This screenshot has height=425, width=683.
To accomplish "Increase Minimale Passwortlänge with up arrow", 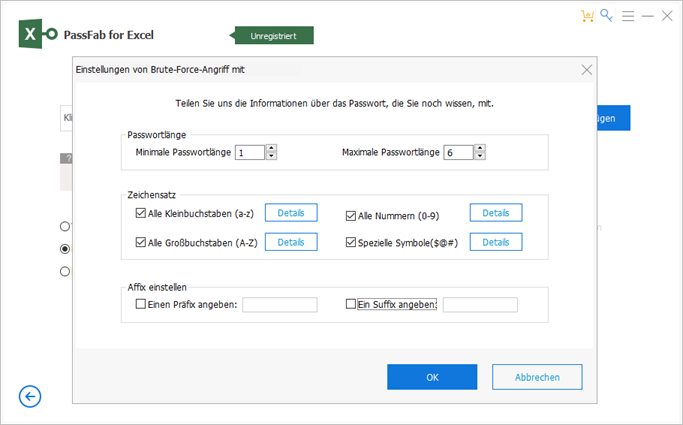I will tap(271, 148).
